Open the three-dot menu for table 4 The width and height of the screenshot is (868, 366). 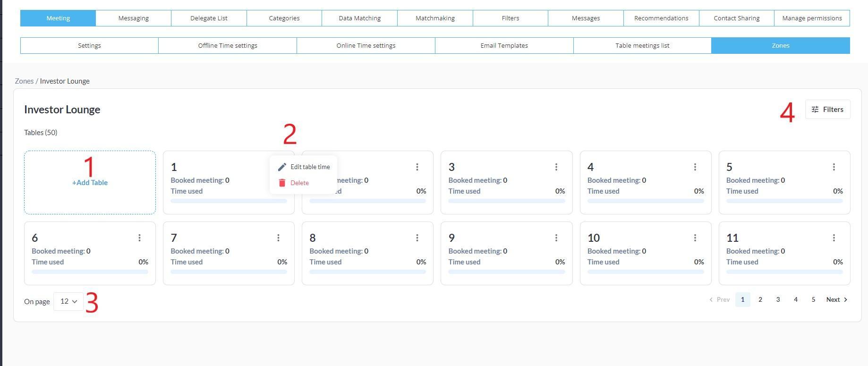click(695, 167)
